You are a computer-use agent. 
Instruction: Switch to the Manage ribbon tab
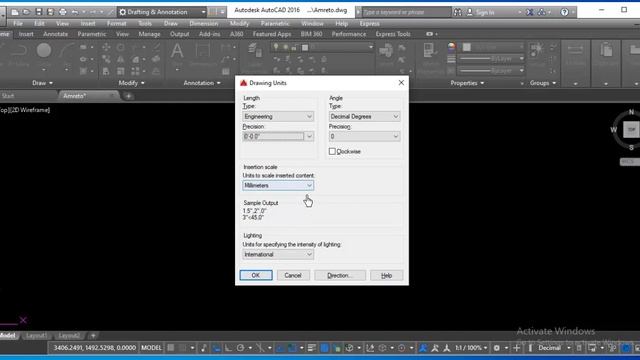tap(149, 34)
